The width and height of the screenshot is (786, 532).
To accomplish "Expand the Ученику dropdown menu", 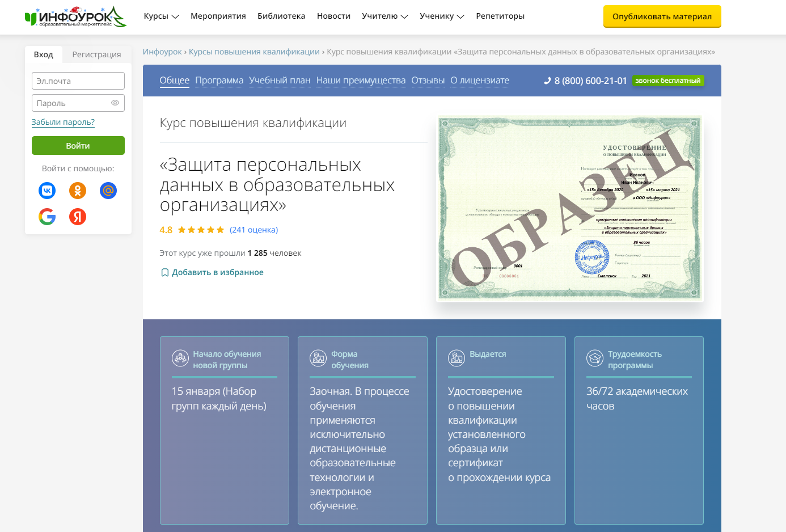I will (x=442, y=16).
